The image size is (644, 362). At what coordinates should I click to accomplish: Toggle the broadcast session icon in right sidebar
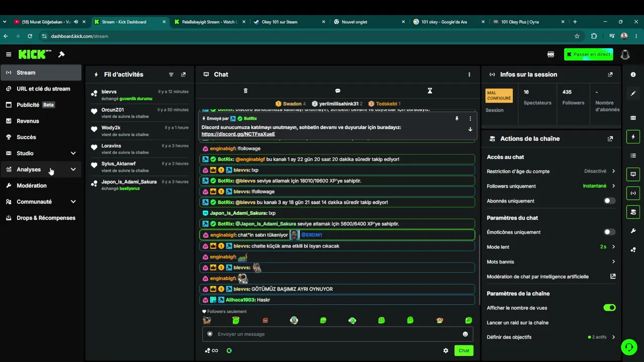pos(633,193)
